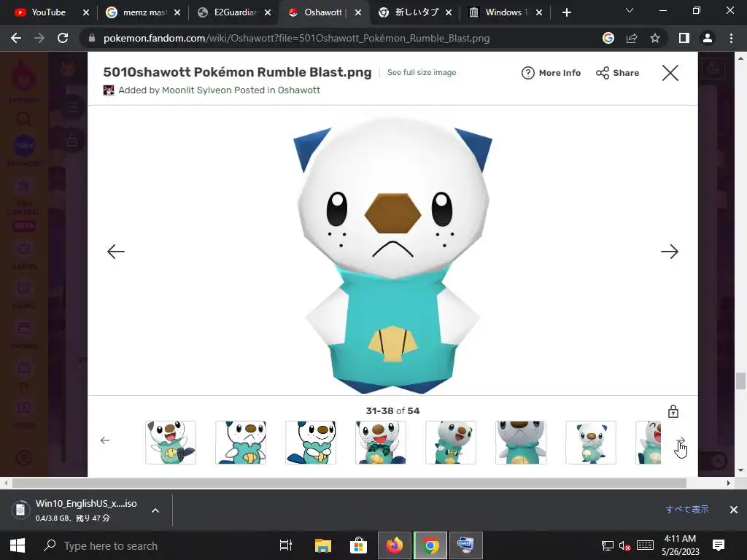Switch to the memz Google search tab
Image resolution: width=747 pixels, height=560 pixels.
pyautogui.click(x=144, y=12)
